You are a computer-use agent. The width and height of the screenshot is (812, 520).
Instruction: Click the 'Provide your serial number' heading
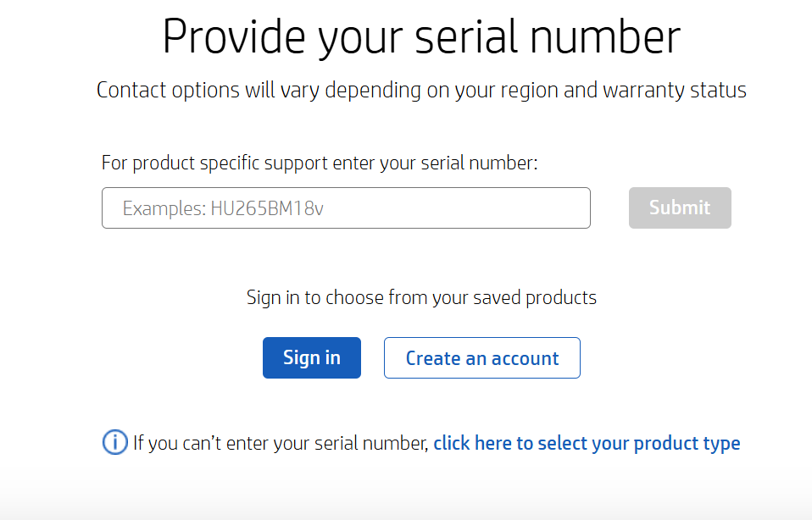[x=421, y=37]
